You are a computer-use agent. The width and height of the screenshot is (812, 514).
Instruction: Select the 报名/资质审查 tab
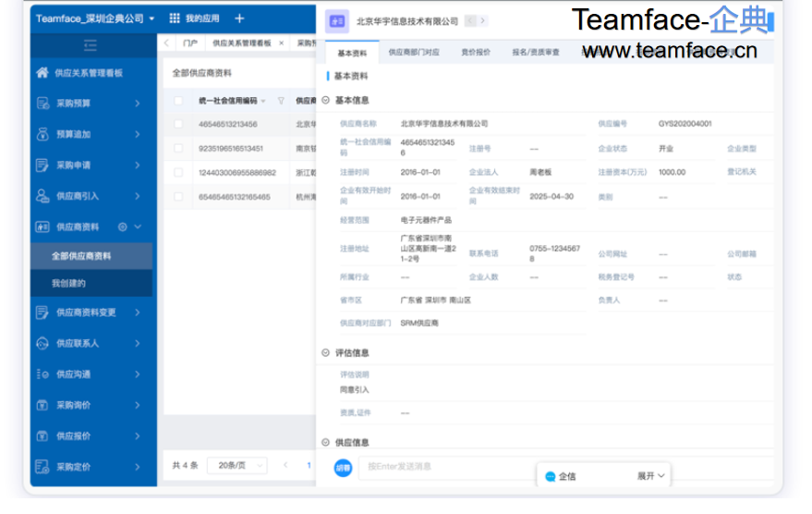pyautogui.click(x=536, y=53)
